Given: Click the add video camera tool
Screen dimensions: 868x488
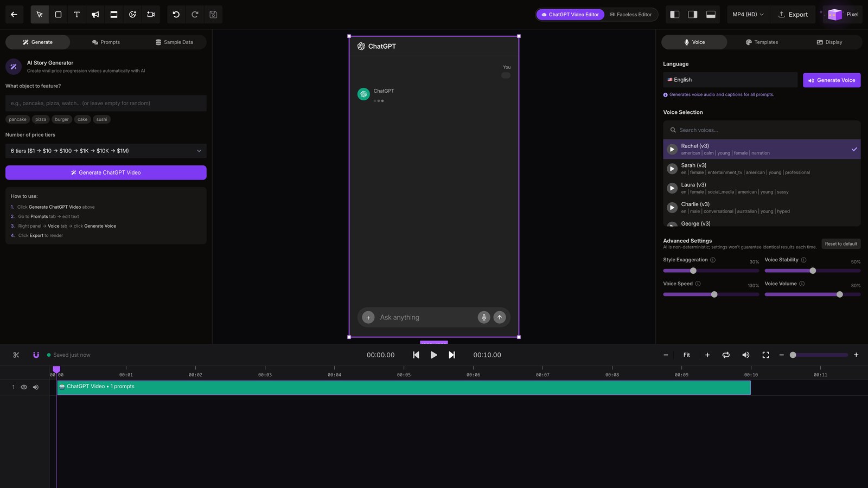Looking at the screenshot, I should [151, 15].
